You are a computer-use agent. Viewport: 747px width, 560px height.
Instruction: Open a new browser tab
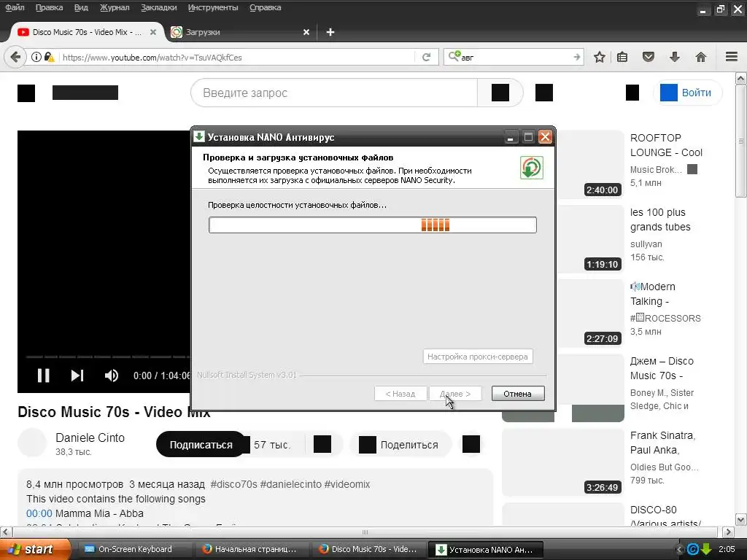pos(330,32)
